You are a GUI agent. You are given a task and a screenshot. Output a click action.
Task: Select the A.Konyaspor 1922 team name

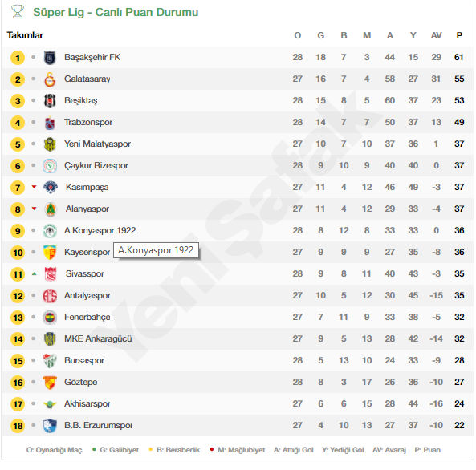click(x=100, y=230)
